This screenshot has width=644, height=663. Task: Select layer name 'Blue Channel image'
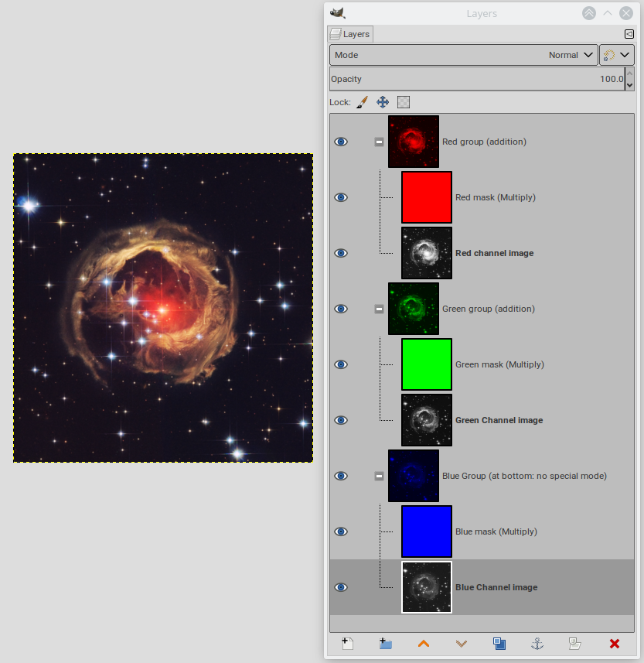point(496,587)
